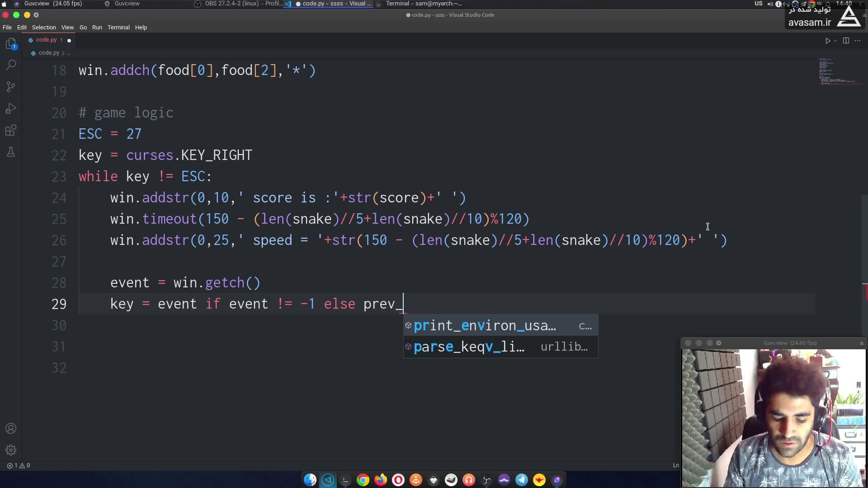Run the Python file play button
The width and height of the screenshot is (868, 488).
tap(827, 41)
